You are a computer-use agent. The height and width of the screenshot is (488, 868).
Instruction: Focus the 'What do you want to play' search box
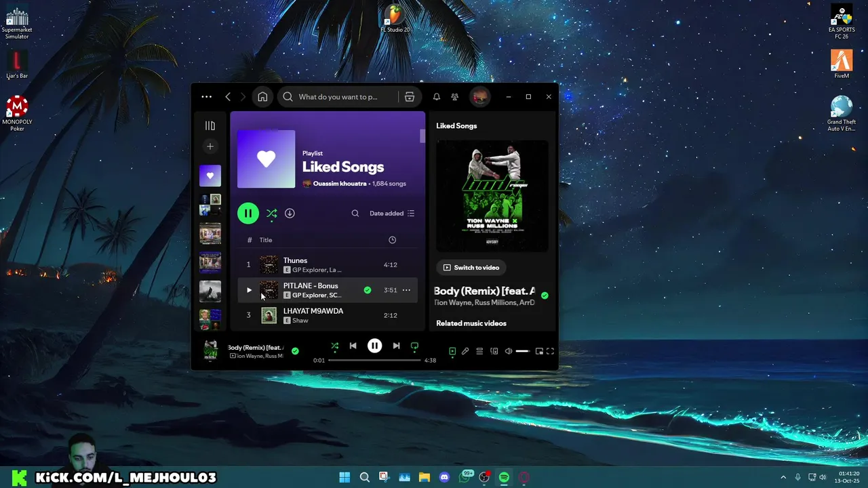(x=338, y=97)
